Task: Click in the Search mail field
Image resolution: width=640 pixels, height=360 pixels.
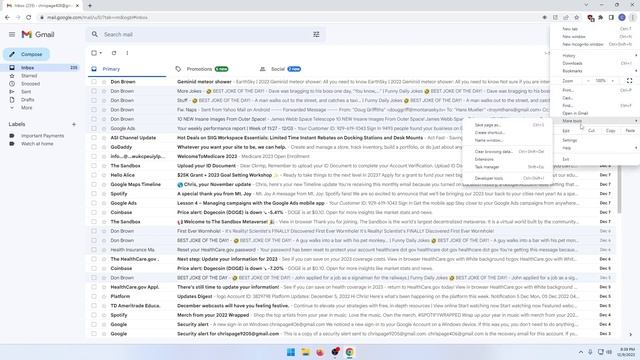Action: 206,34
